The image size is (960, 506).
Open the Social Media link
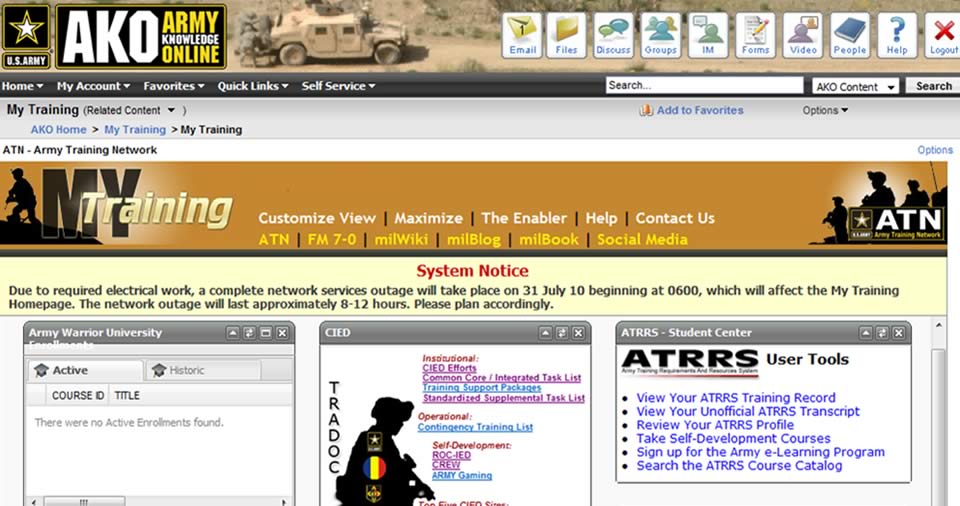[x=642, y=240]
